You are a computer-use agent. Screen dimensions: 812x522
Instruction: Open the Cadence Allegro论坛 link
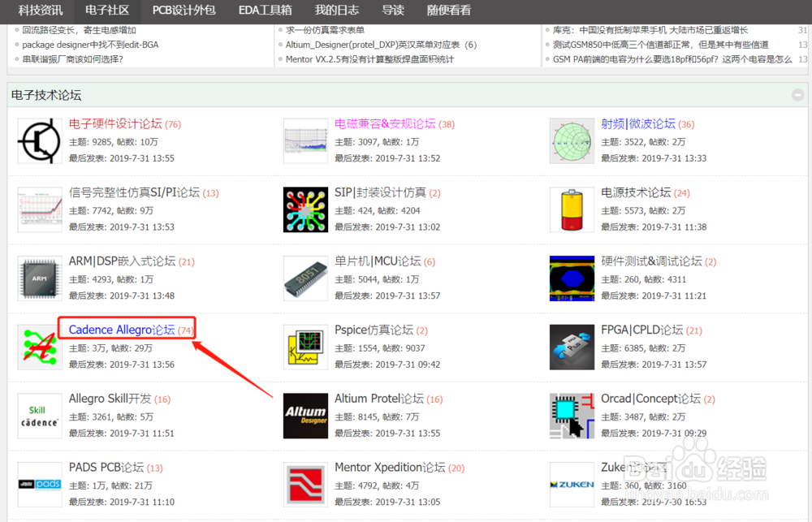point(122,330)
